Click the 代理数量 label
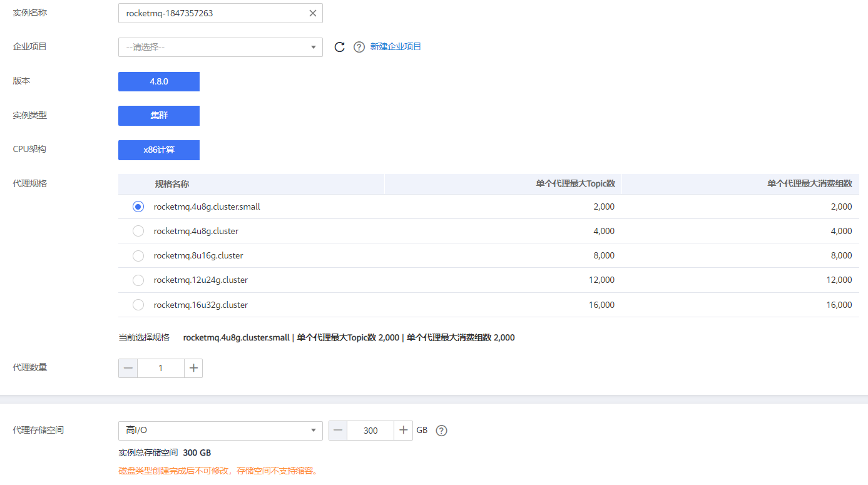Viewport: 868px width, 485px height. 30,367
